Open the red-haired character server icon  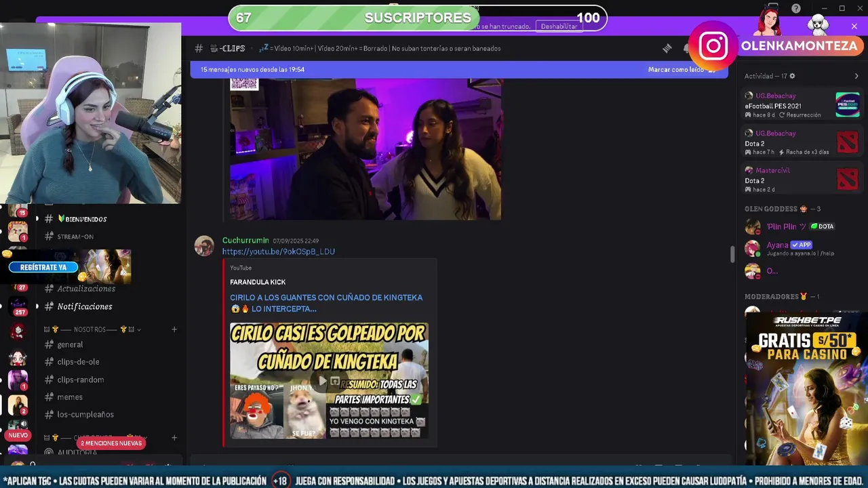[x=18, y=331]
